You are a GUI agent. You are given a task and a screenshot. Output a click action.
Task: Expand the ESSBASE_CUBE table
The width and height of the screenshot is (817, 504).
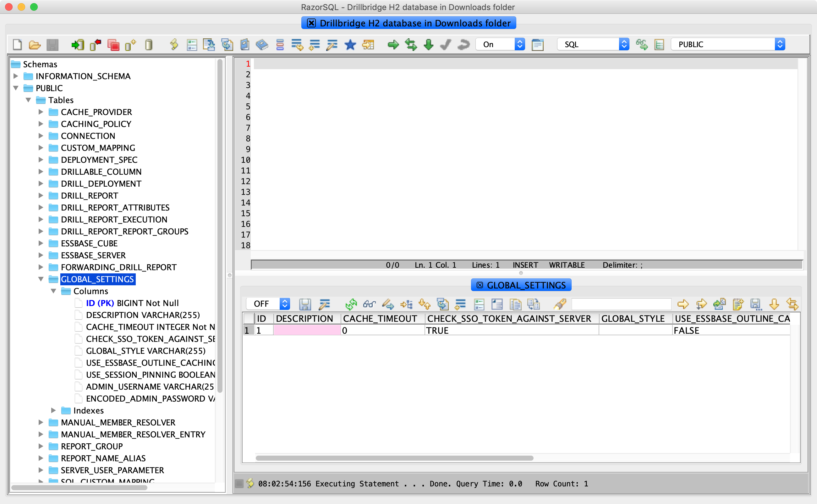click(x=41, y=243)
